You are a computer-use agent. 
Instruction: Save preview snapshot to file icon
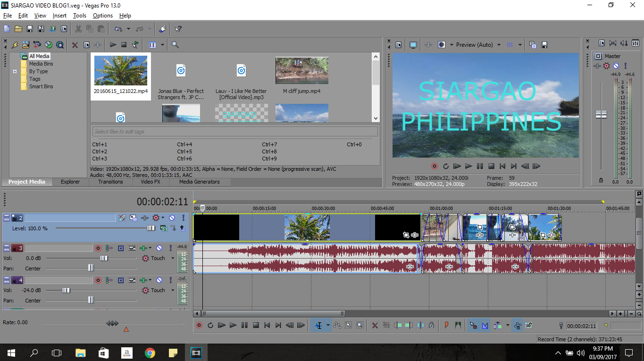pyautogui.click(x=544, y=45)
